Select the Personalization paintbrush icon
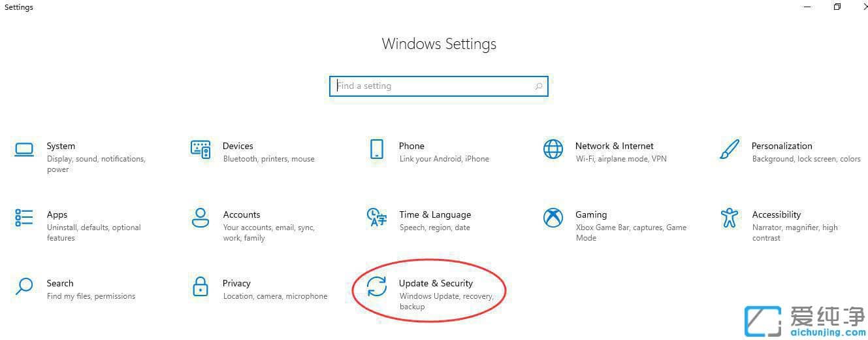The height and width of the screenshot is (340, 868). [730, 149]
